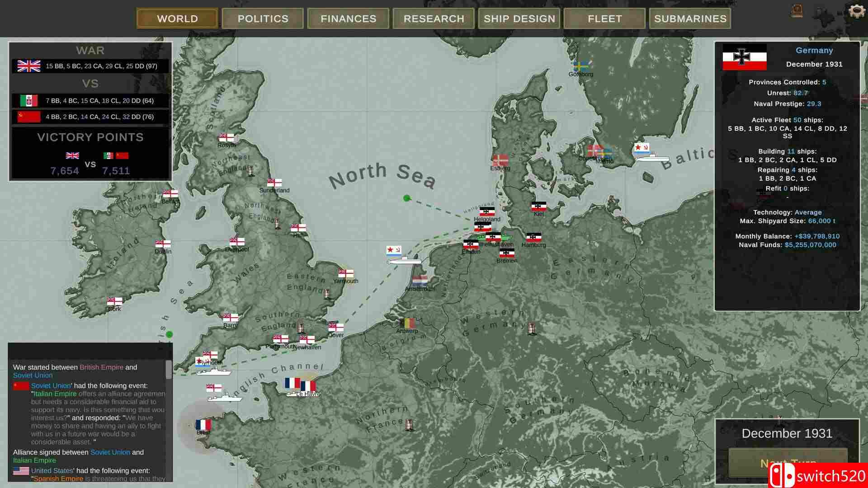Click the Antwerp Belgian flag marker
Viewport: 868px width, 488px height.
pyautogui.click(x=407, y=323)
